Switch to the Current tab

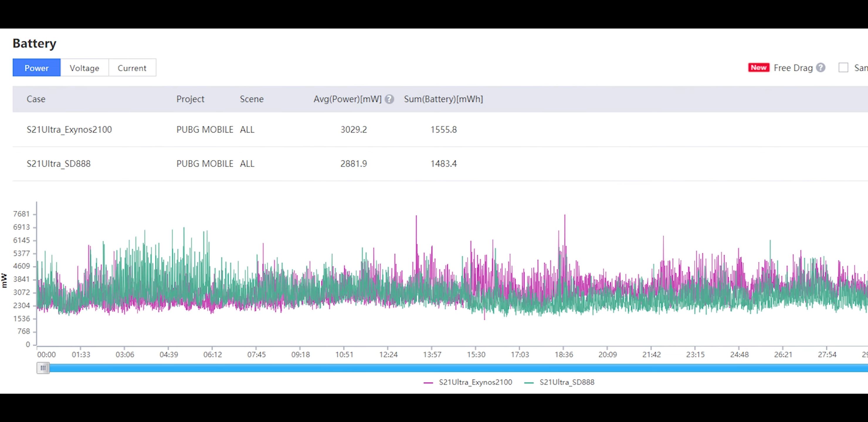pos(132,68)
